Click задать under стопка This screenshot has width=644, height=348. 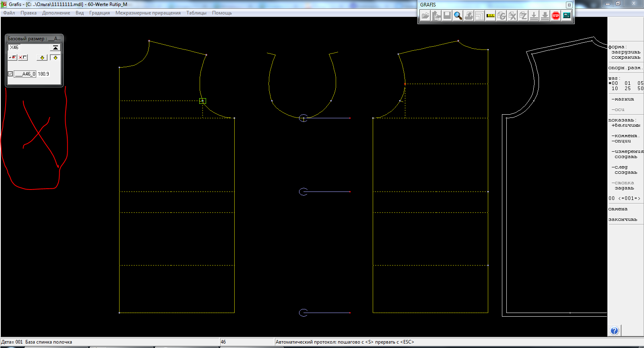[x=624, y=188]
